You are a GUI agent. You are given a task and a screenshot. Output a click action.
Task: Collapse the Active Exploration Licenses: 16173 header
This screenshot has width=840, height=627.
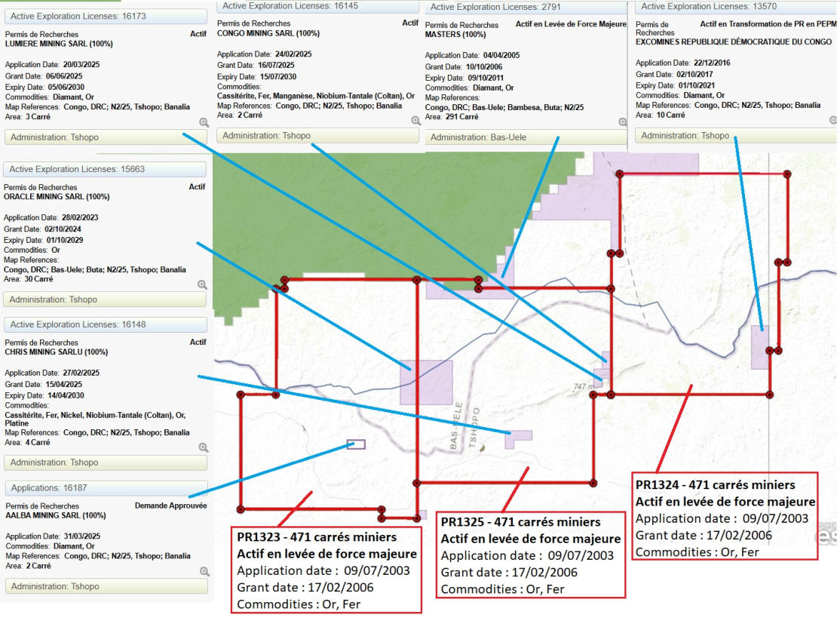106,15
